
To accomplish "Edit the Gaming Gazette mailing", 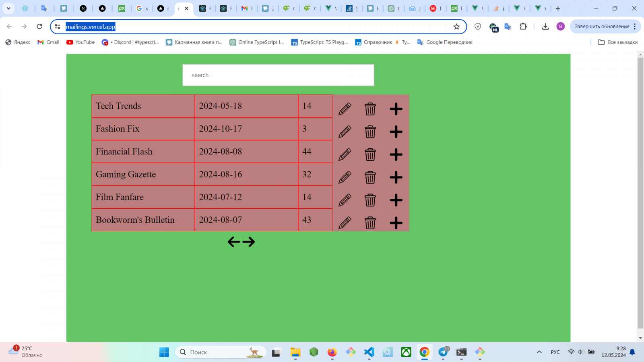I will 345,177.
